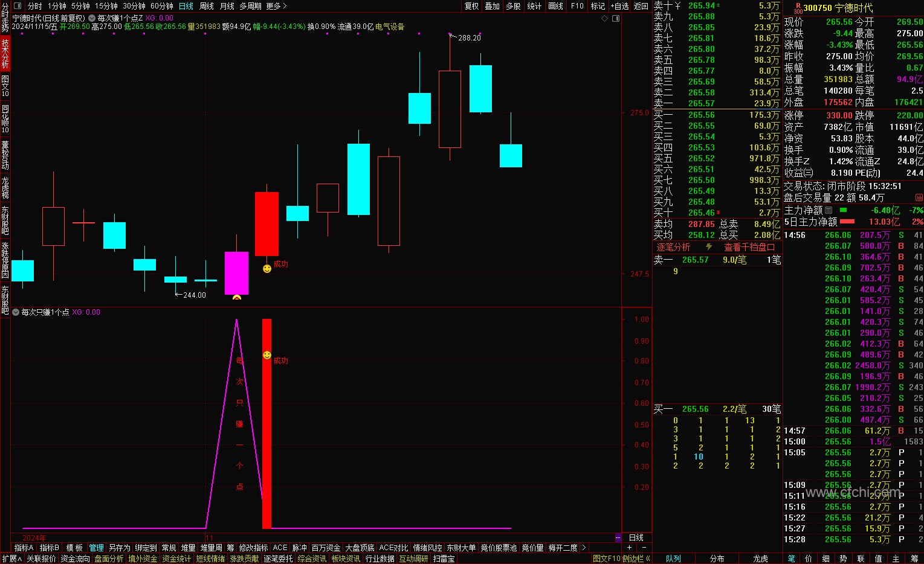924x564 pixels.
Task: Switch to the 周线 weekly period
Action: [x=207, y=6]
